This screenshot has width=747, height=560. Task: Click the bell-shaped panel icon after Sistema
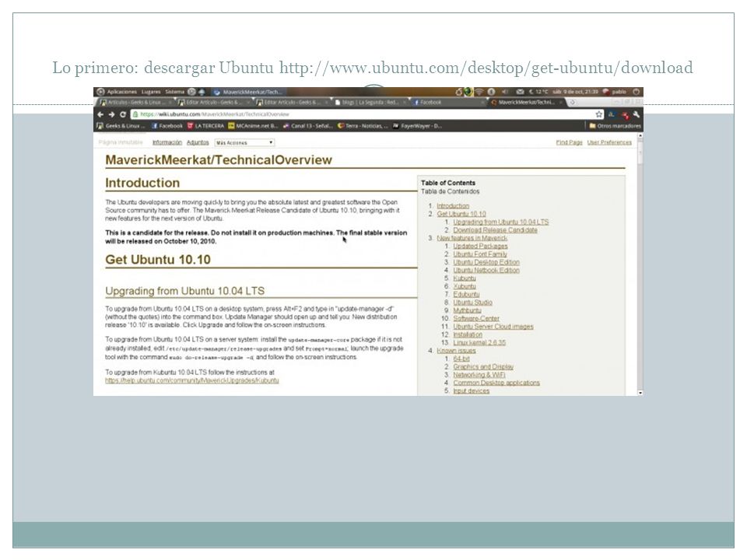pyautogui.click(x=202, y=92)
